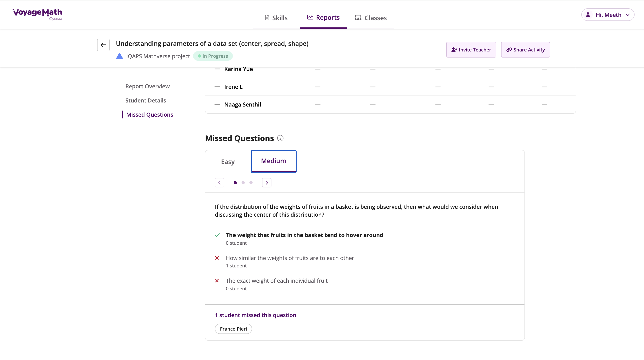Click the Franco Pieri student chip
The height and width of the screenshot is (360, 644).
coord(233,329)
